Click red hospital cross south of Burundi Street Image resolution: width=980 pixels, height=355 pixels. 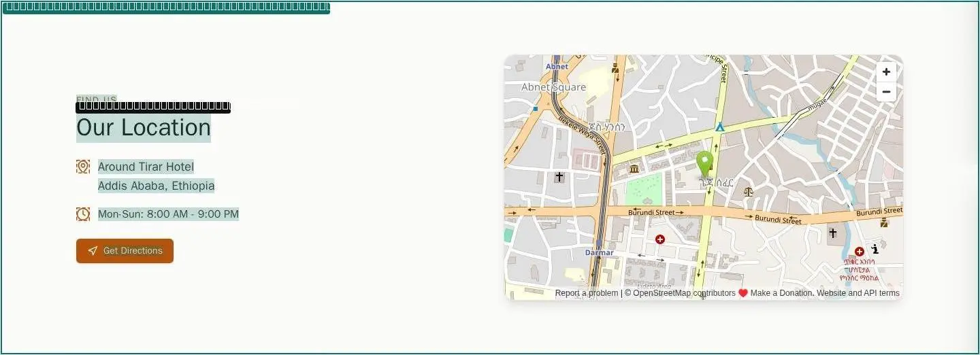[659, 239]
